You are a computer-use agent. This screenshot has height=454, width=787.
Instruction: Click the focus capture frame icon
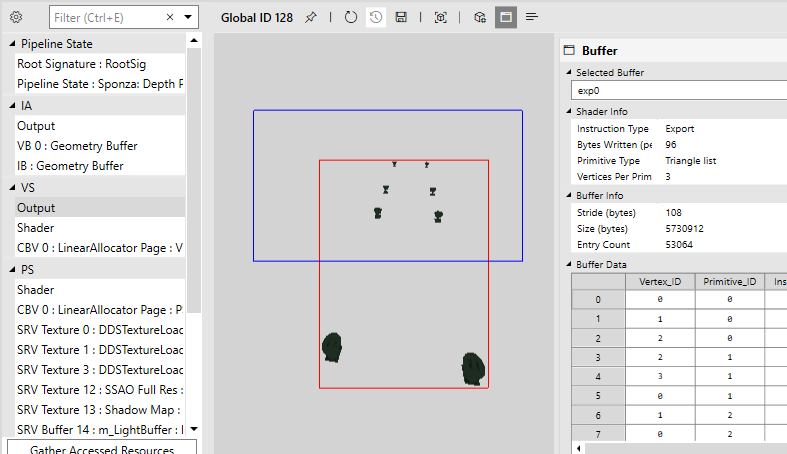tap(440, 17)
